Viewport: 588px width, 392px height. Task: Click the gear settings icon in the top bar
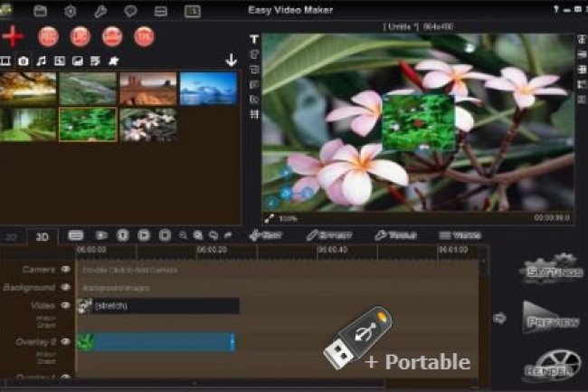click(71, 11)
